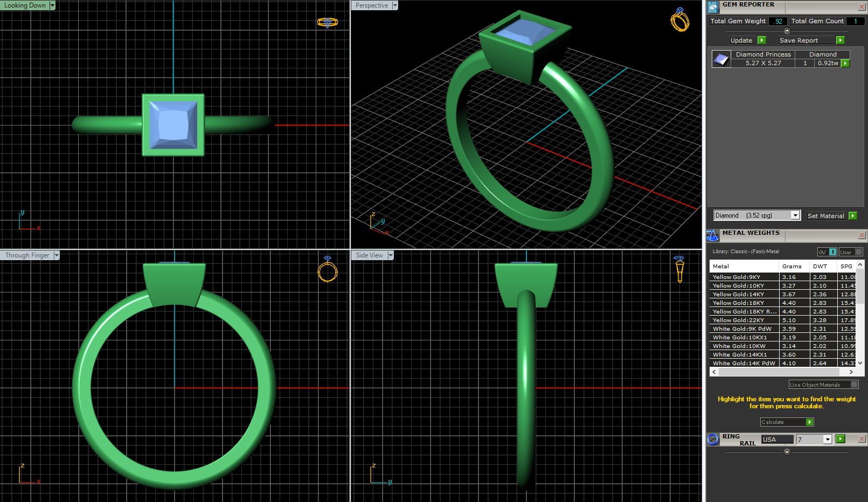
Task: Expand the Looking Down viewport menu
Action: (52, 5)
